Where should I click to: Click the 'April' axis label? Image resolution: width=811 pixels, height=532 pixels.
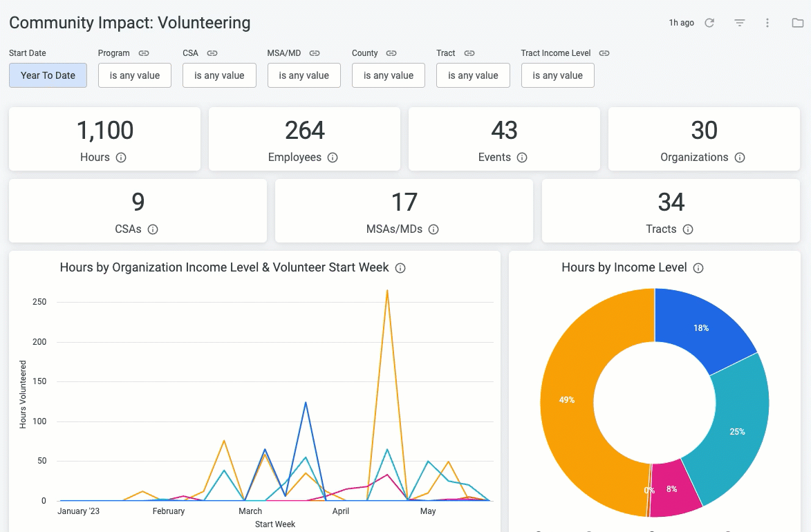pos(340,511)
